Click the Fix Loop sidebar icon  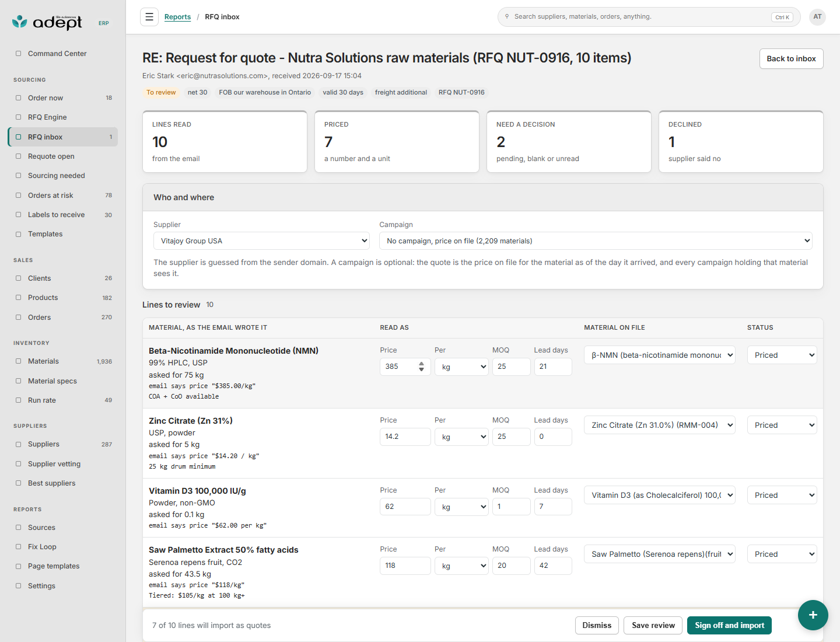click(x=19, y=547)
